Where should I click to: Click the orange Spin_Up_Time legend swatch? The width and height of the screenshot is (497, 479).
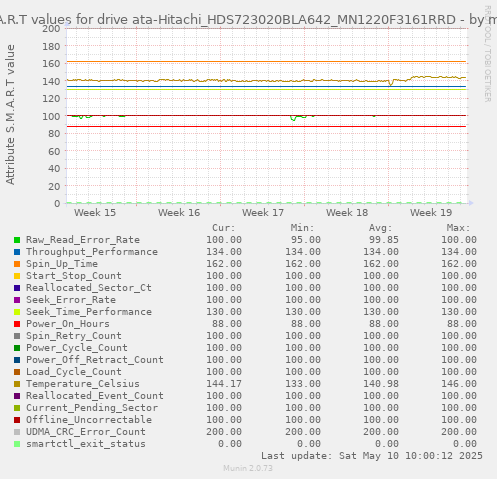pyautogui.click(x=17, y=264)
